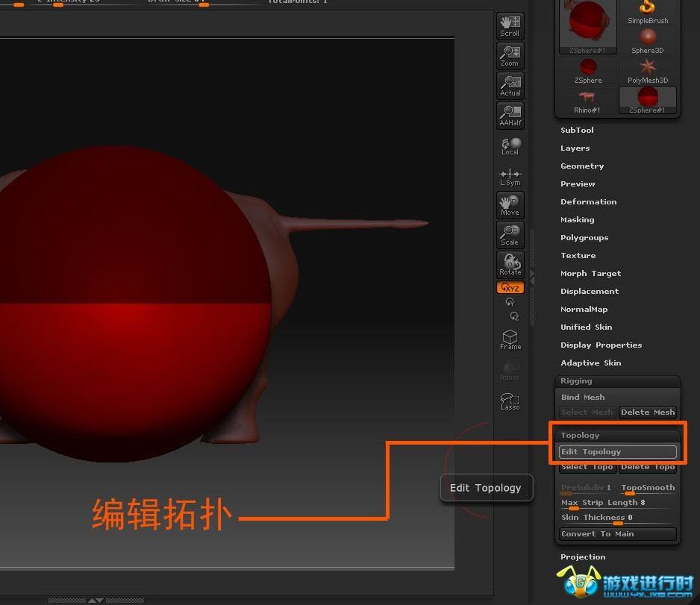Select the ZSphere#1 tool beside Rhino#1
The image size is (700, 605).
648,101
